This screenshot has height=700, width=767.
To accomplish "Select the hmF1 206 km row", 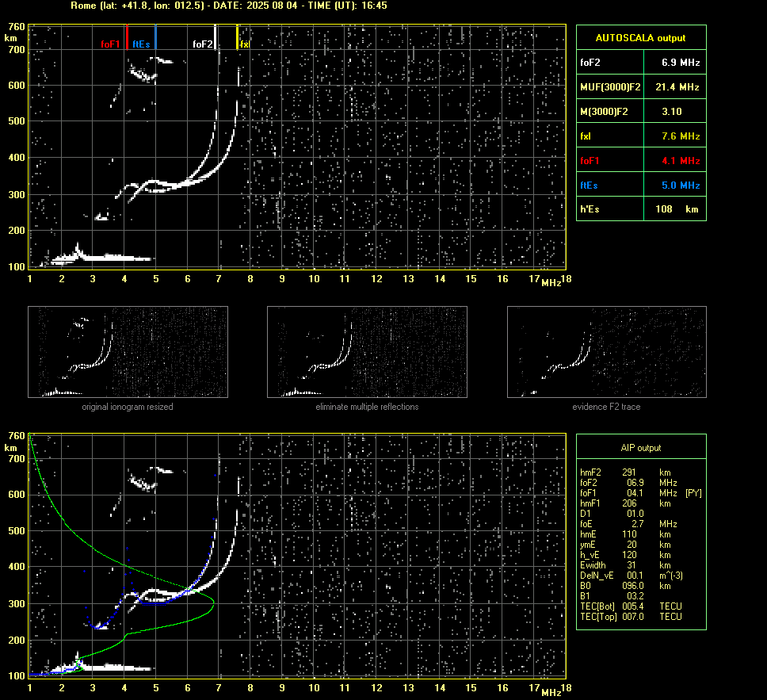I will pyautogui.click(x=626, y=503).
